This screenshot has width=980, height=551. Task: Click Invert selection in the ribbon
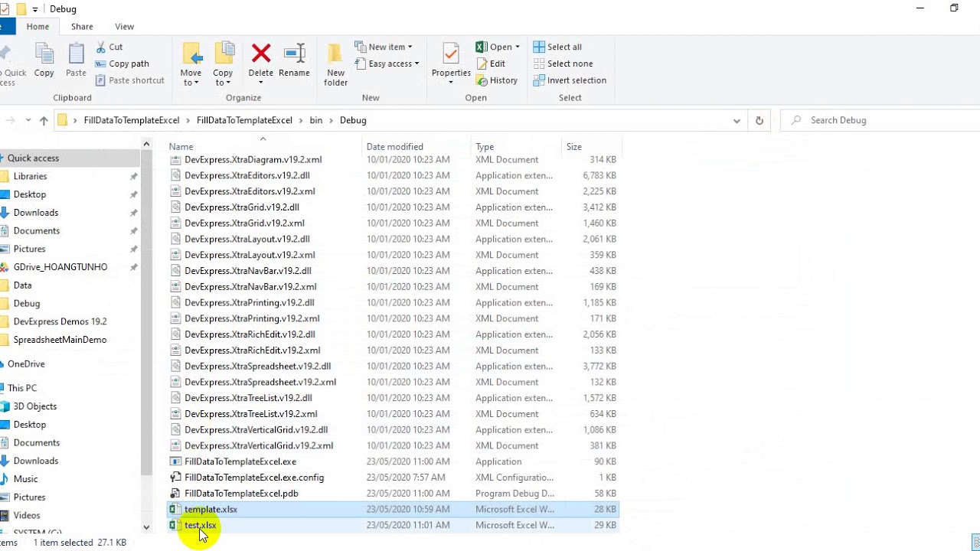pyautogui.click(x=570, y=80)
